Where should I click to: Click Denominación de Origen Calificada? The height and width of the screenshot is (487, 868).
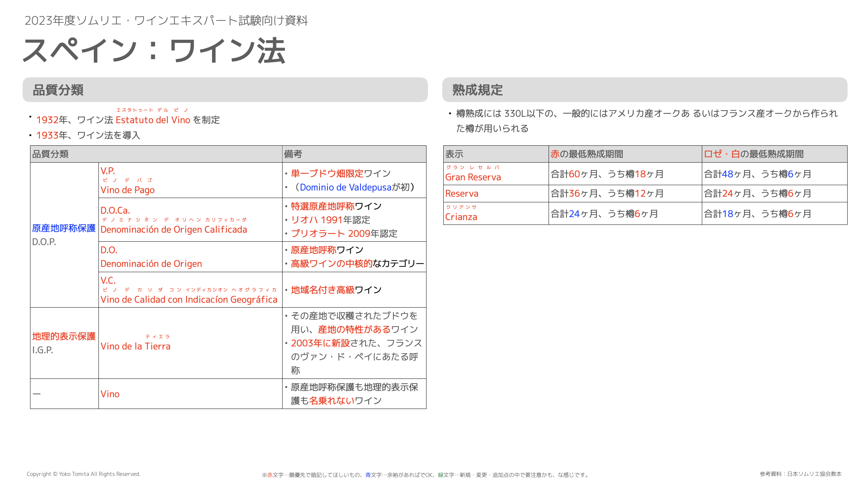pos(174,230)
